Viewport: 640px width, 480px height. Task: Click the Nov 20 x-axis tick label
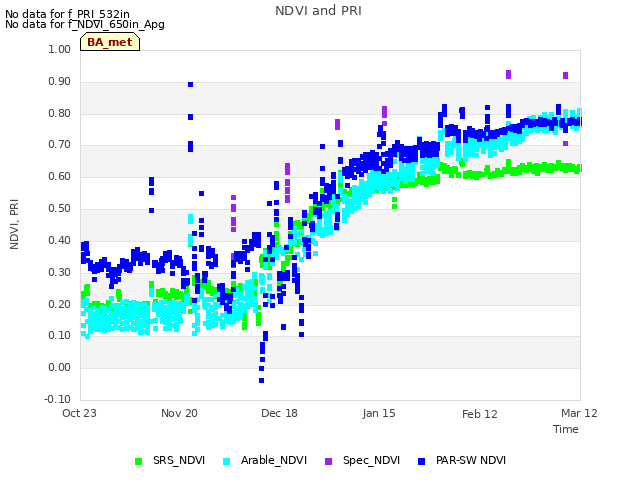(179, 413)
